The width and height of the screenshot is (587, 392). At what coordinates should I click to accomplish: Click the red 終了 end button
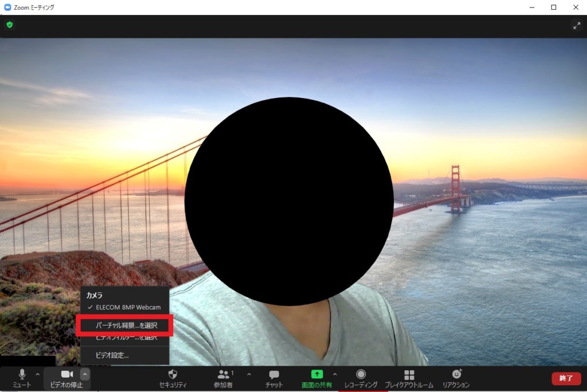tap(566, 378)
